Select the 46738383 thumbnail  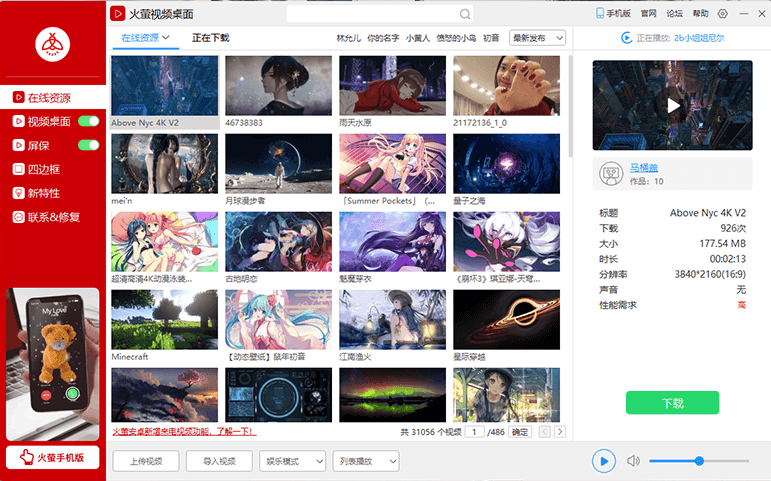click(279, 86)
